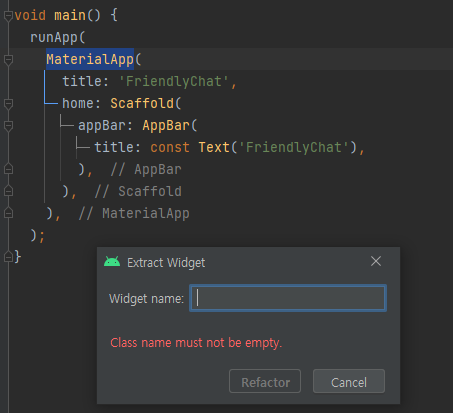Viewport: 453px width, 413px height.
Task: Click the AppBar class name after appBar:
Action: pyautogui.click(x=166, y=125)
